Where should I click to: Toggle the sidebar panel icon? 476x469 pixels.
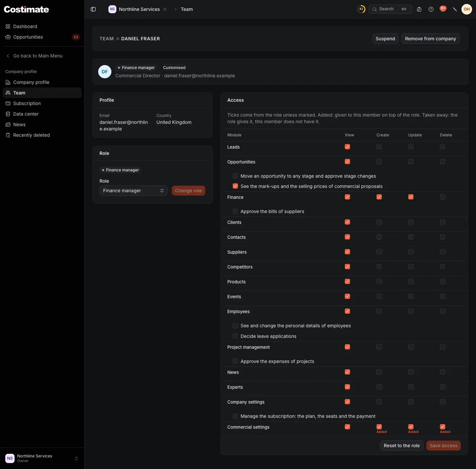[x=93, y=9]
